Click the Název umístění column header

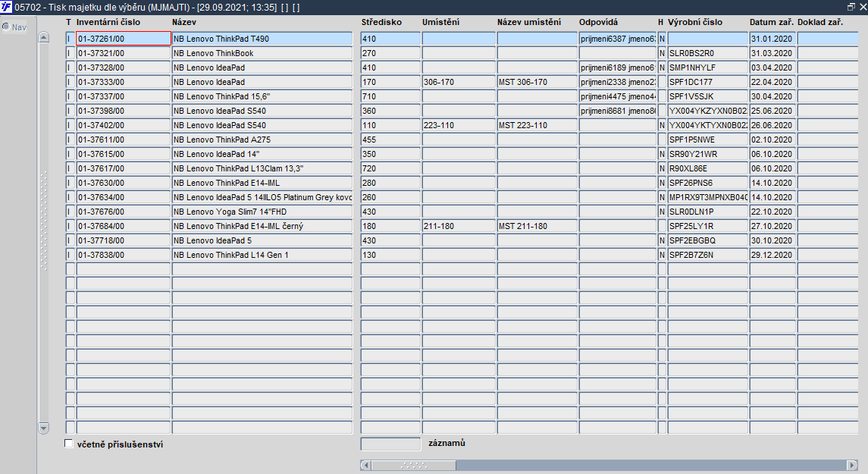[x=529, y=22]
